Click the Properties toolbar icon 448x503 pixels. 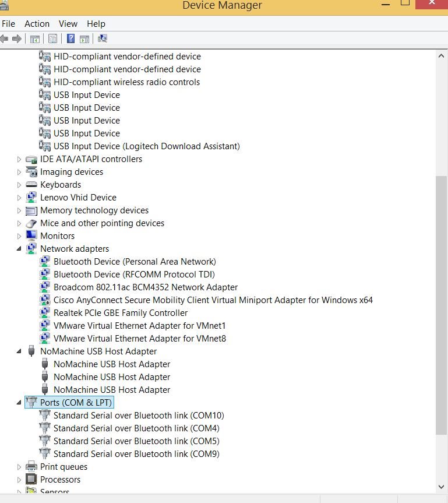point(52,39)
